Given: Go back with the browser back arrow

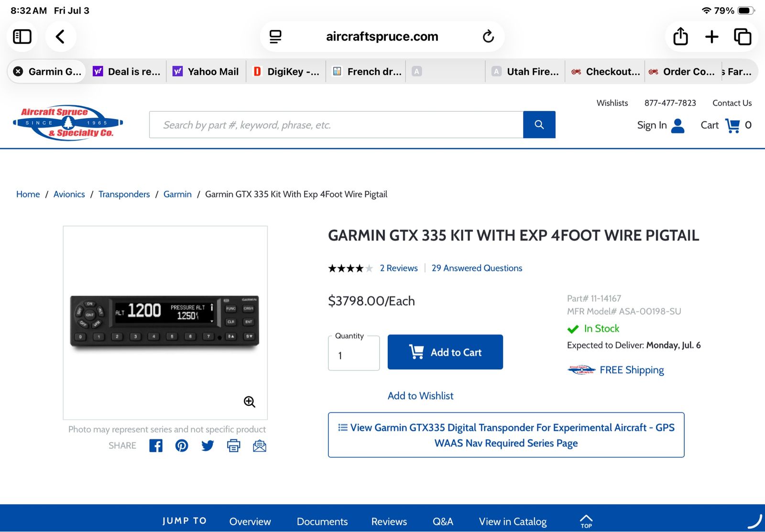Looking at the screenshot, I should (60, 36).
